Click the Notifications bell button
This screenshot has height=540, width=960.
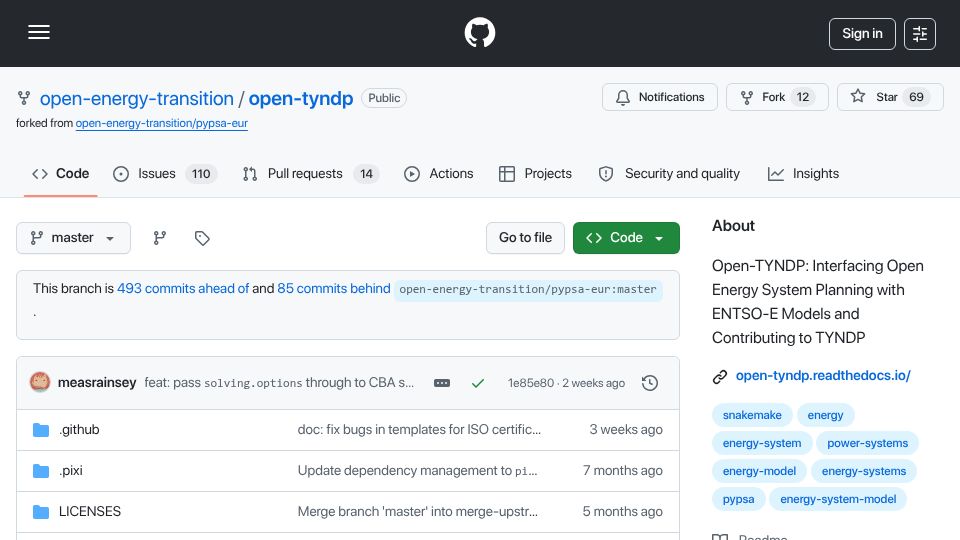tap(659, 97)
